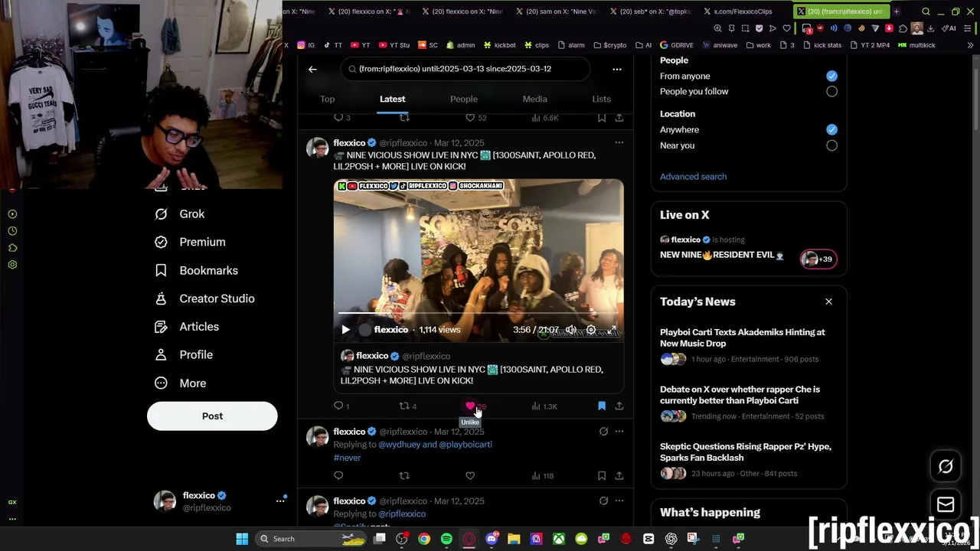Image resolution: width=980 pixels, height=551 pixels.
Task: Select People you follow radio option
Action: 831,91
